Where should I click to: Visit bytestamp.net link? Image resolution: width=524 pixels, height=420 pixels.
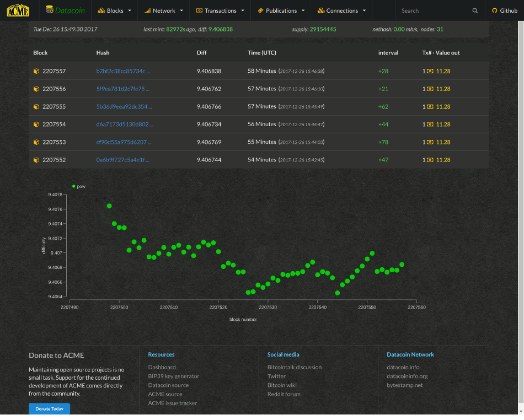[x=405, y=385]
